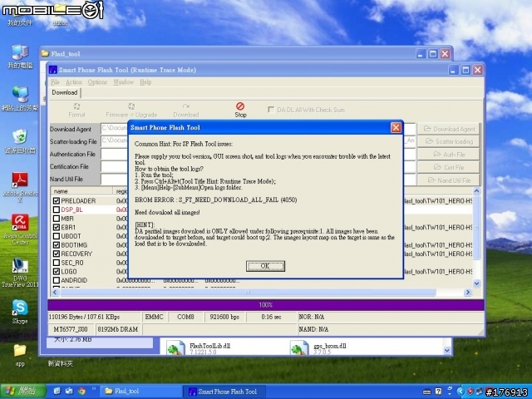Viewport: 532px width, 399px height.
Task: Open the Avira Control Center desktop icon
Action: click(20, 229)
